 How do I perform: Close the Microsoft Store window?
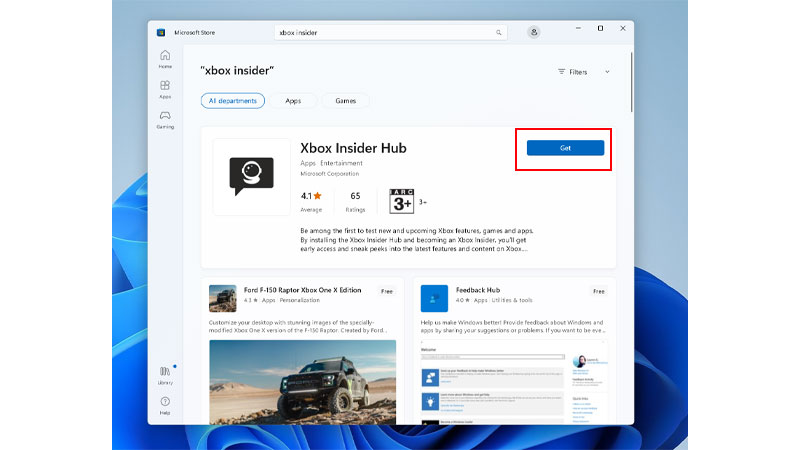click(623, 29)
